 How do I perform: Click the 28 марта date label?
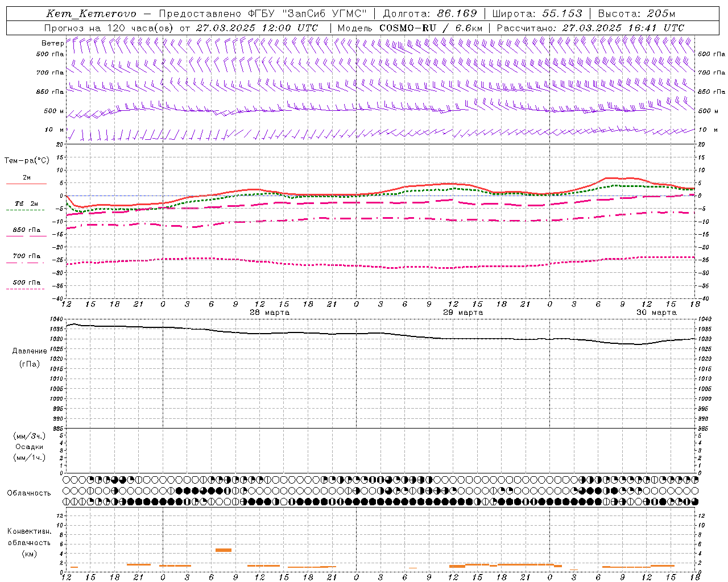[270, 313]
